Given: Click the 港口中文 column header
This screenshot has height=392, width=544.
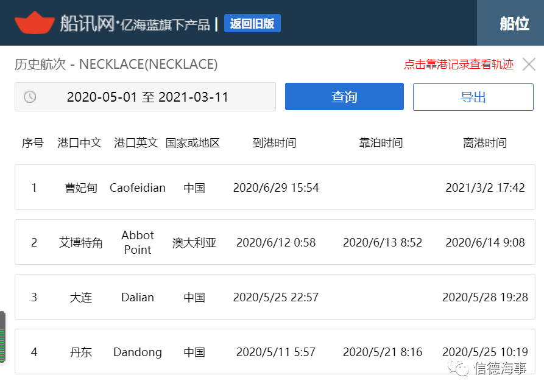Looking at the screenshot, I should [x=79, y=143].
